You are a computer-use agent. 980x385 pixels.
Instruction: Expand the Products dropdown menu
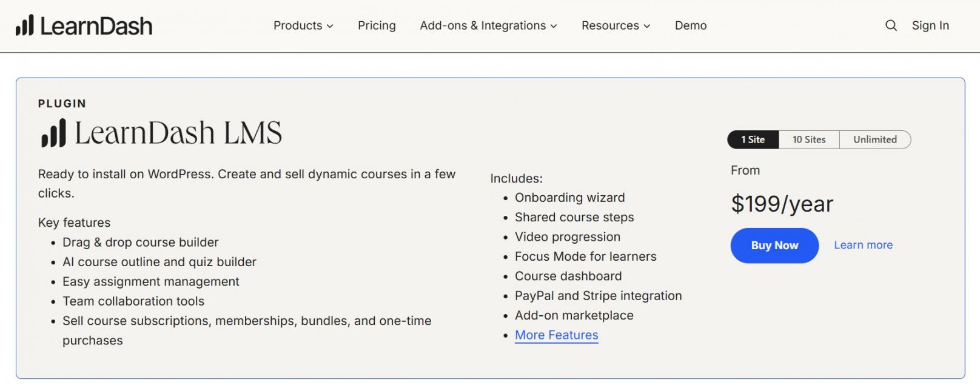(x=303, y=25)
